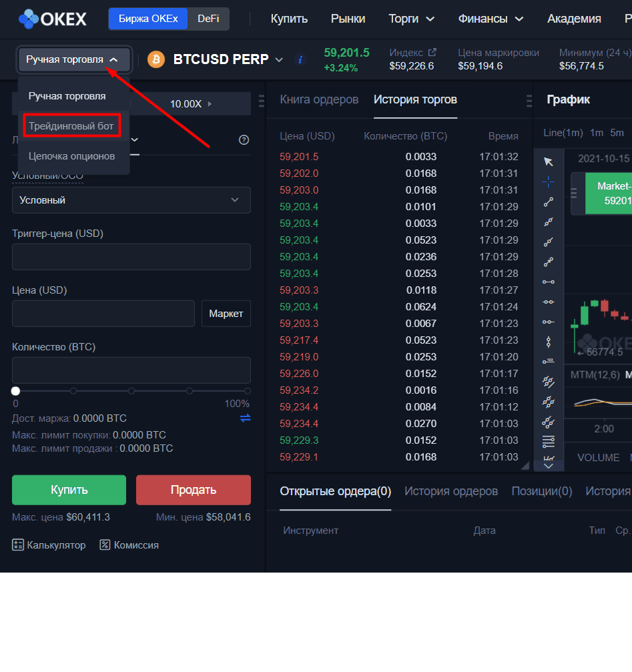Select the Line(1m) chart interval
This screenshot has width=632, height=672.
pyautogui.click(x=563, y=133)
